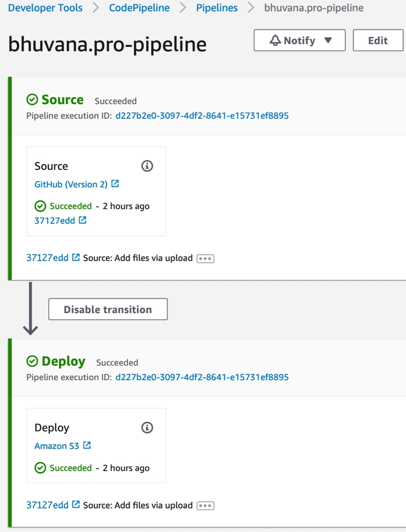Click the bell icon on Notify button

(x=276, y=41)
